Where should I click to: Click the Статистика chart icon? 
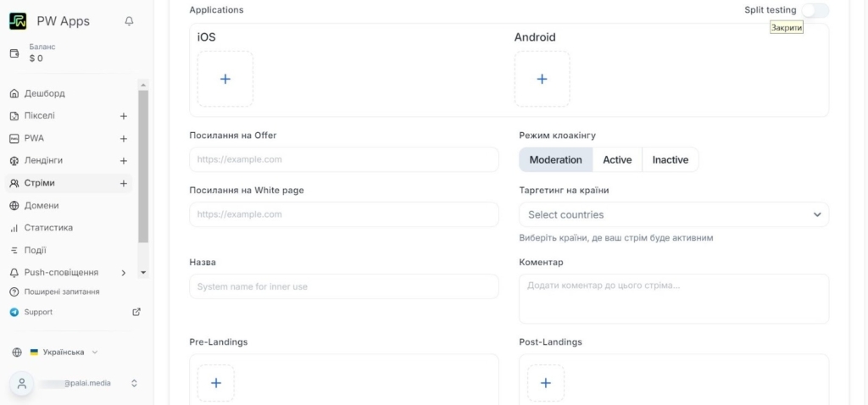coord(14,228)
